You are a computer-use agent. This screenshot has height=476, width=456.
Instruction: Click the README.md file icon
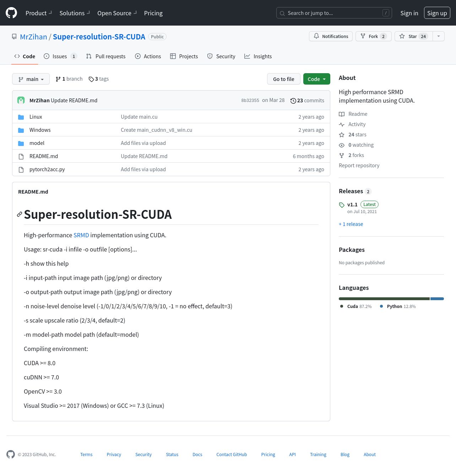[21, 156]
